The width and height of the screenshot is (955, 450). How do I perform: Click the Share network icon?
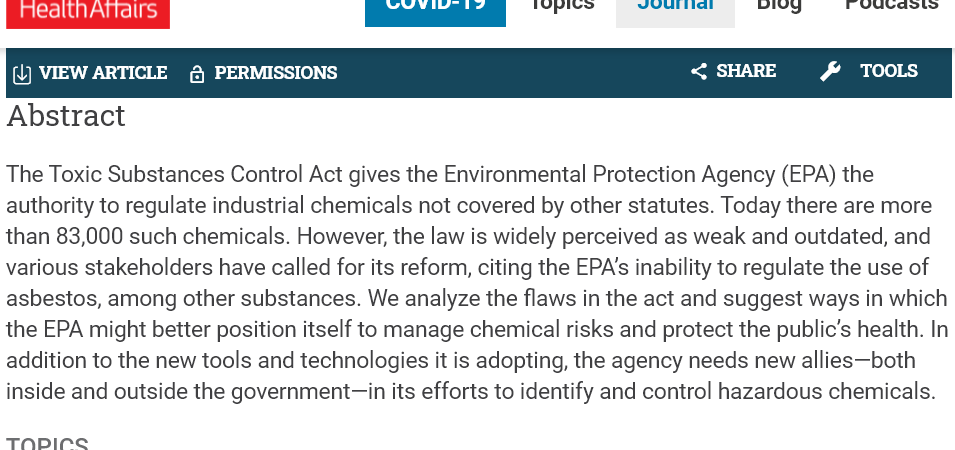[699, 72]
